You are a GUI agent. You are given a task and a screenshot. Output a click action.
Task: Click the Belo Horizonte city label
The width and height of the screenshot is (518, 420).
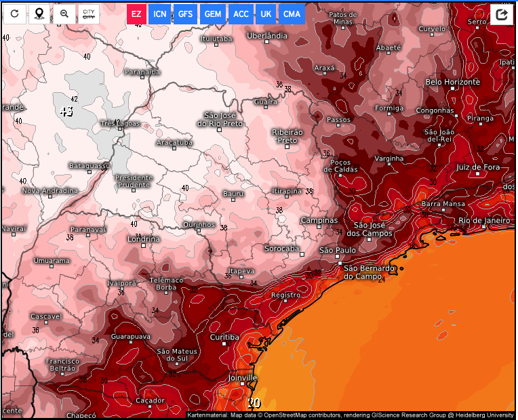452,82
